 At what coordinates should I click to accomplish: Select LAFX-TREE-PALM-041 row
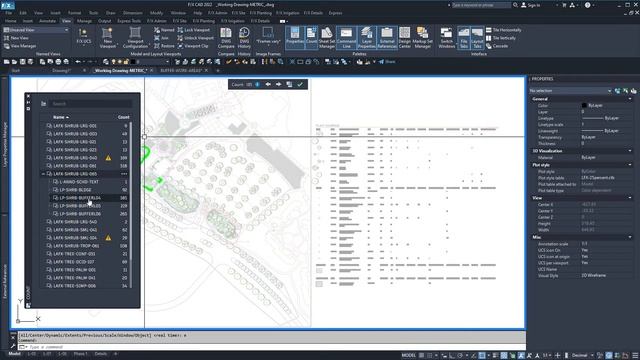(x=85, y=278)
